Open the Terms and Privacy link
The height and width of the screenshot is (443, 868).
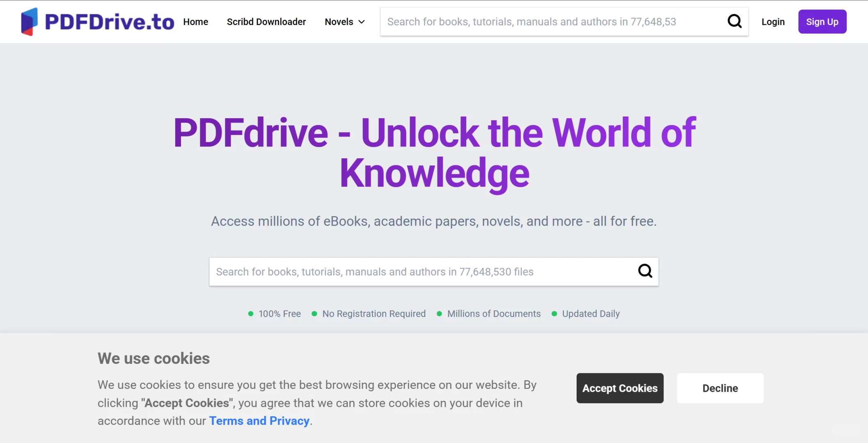click(259, 421)
